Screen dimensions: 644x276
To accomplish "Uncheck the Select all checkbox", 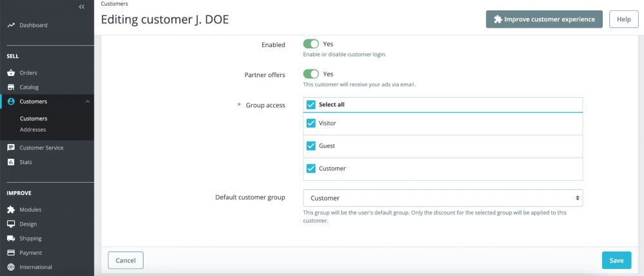I will click(311, 105).
